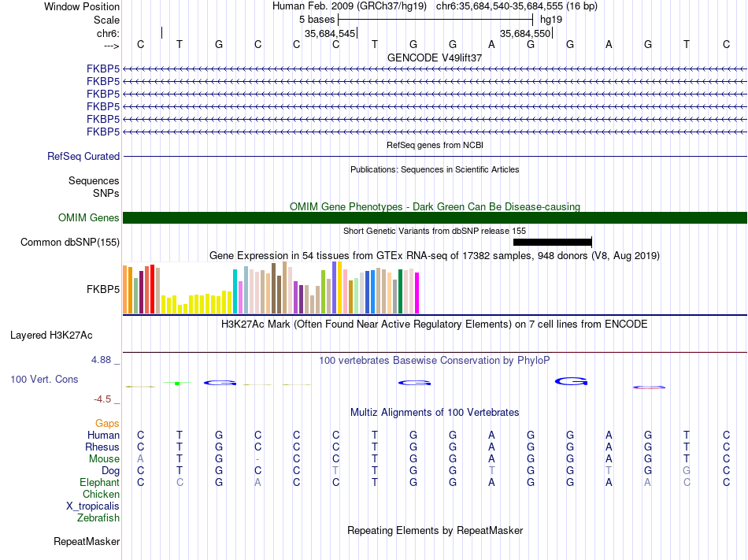Screen dimensions: 748x560
Task: Select the Scale track label
Action: 106,20
